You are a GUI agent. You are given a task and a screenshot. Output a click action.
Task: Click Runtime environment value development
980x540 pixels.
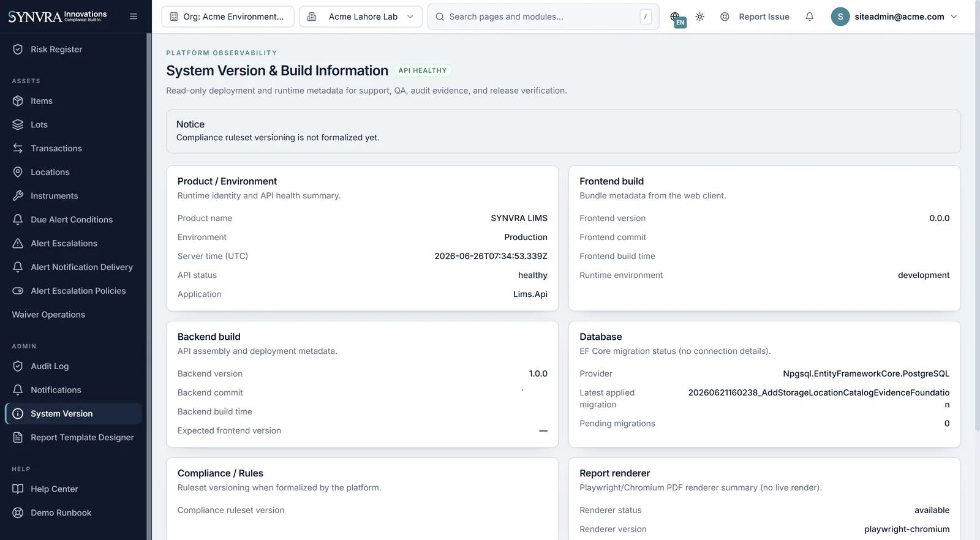click(924, 275)
